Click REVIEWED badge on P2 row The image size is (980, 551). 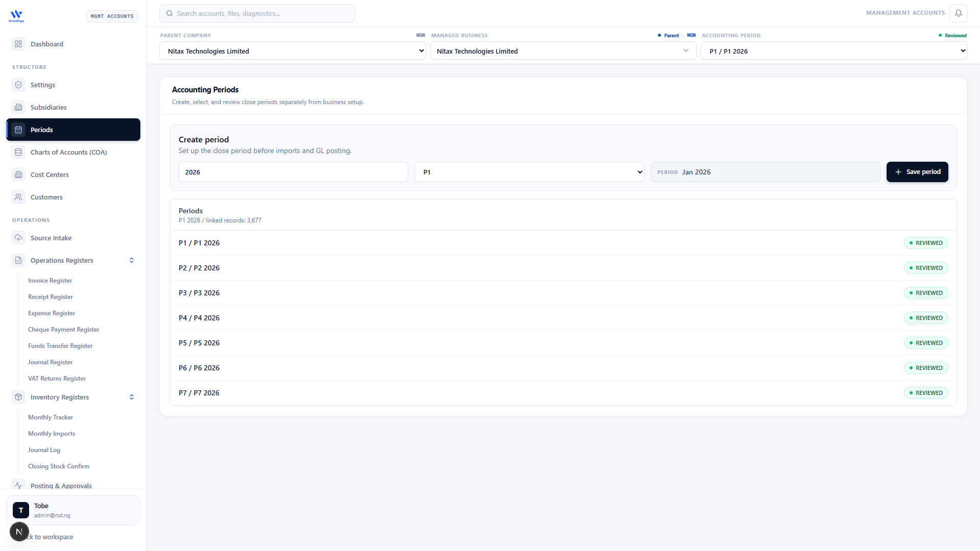point(926,268)
